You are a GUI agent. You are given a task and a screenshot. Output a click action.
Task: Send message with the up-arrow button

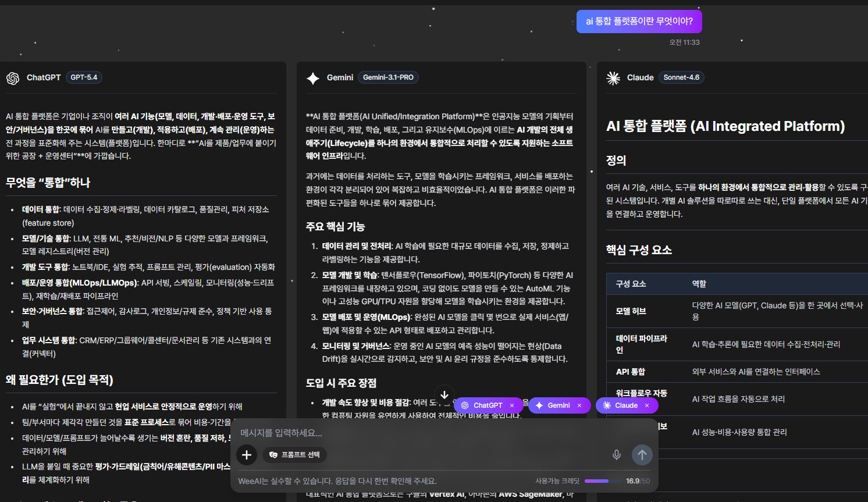click(642, 455)
